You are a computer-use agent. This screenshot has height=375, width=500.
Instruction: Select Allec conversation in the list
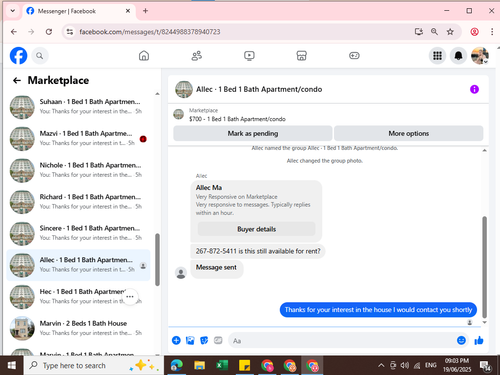[78, 265]
